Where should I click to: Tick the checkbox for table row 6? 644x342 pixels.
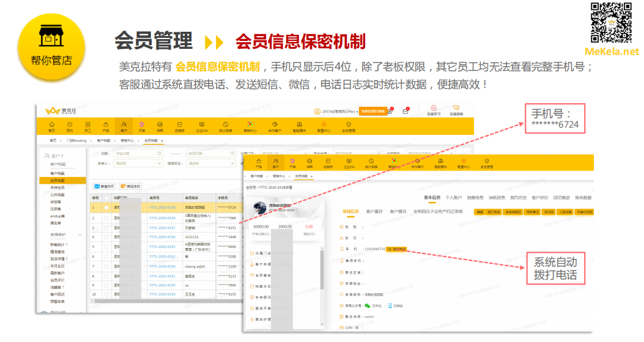(x=106, y=256)
